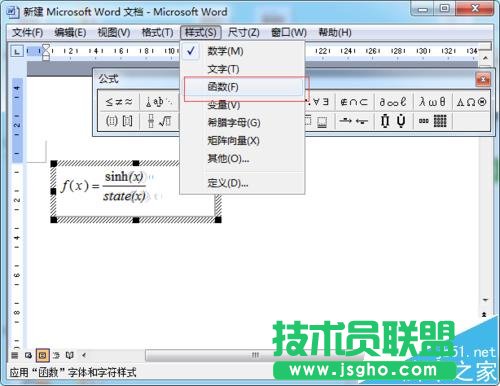Open the 视图(V) menu
Image resolution: width=500 pixels, height=386 pixels.
coord(114,33)
